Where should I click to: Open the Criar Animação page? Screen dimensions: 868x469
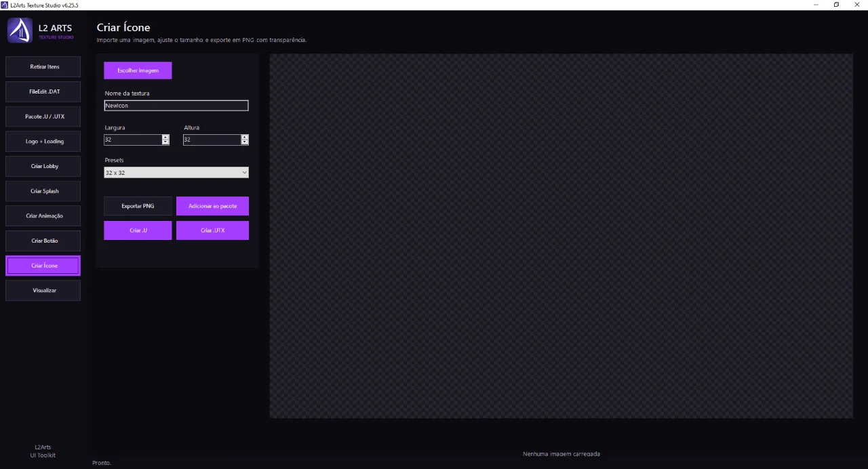43,216
